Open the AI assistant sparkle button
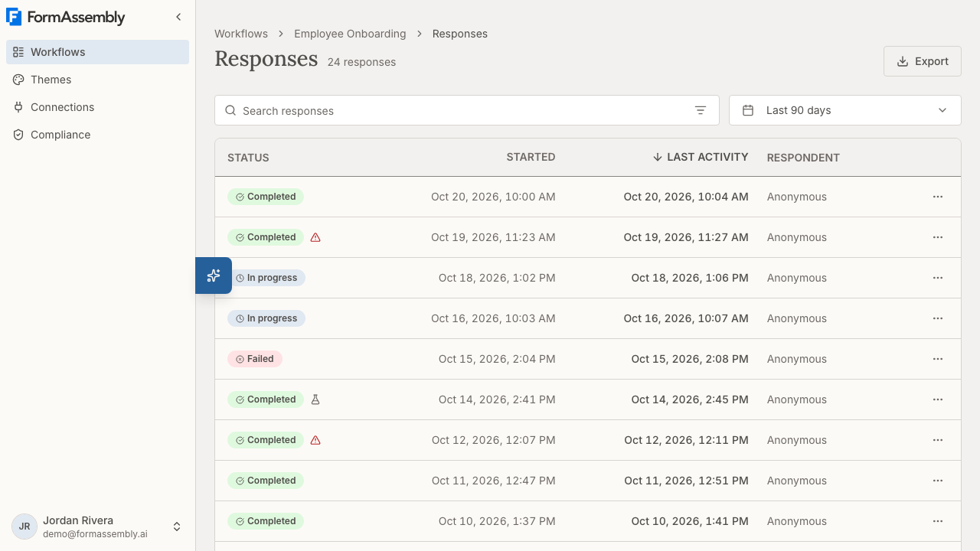 214,275
